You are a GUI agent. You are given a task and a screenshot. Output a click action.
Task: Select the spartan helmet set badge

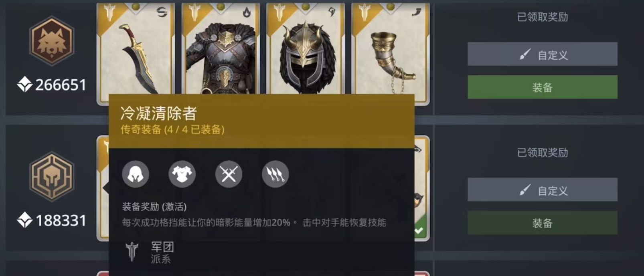click(51, 177)
